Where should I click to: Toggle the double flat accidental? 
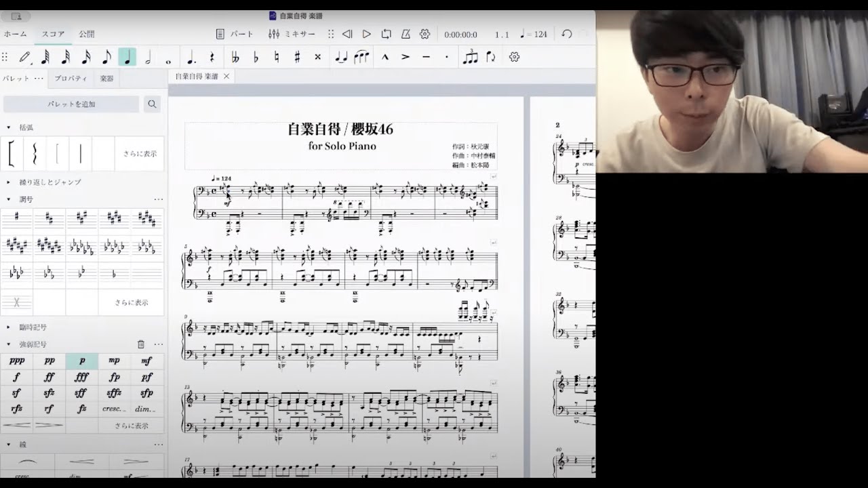(235, 57)
